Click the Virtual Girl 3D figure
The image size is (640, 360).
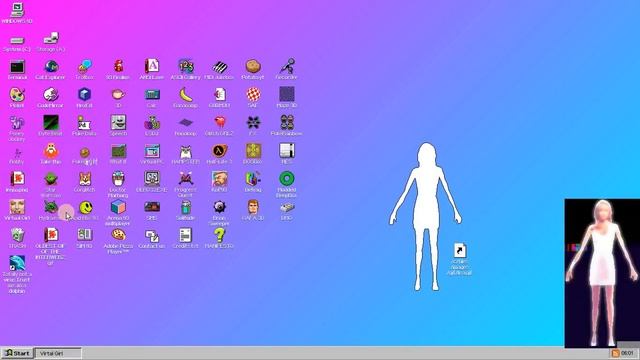[602, 273]
